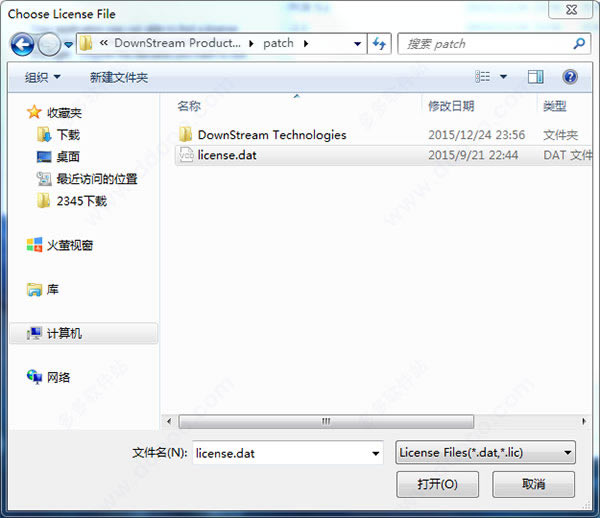This screenshot has width=600, height=518.
Task: Select DownStream Technologies folder icon
Action: pyautogui.click(x=186, y=134)
